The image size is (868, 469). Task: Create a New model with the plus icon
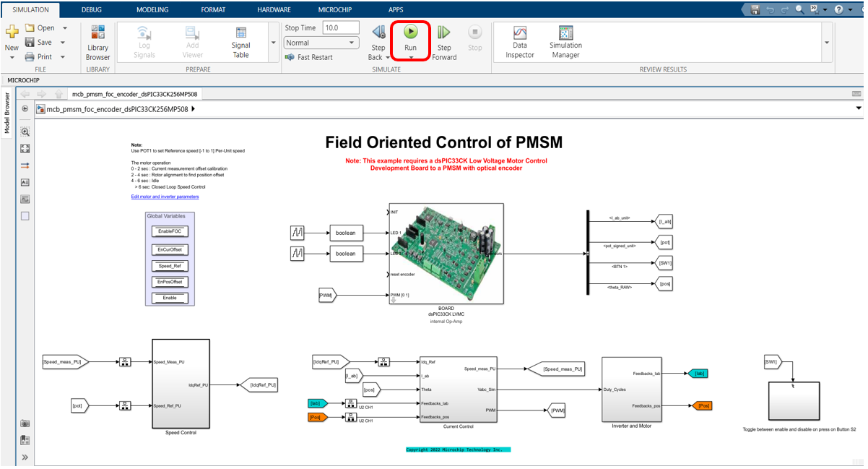coord(12,32)
